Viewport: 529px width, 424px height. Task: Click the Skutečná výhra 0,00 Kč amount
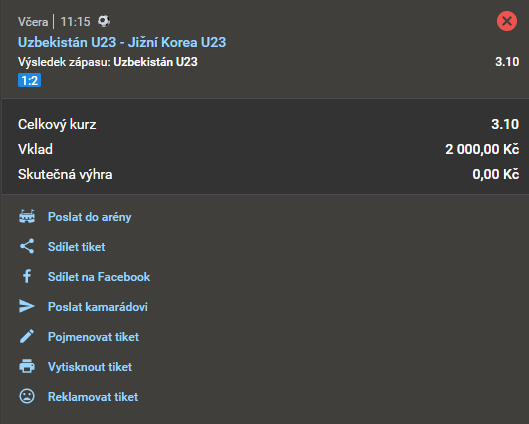coord(496,174)
